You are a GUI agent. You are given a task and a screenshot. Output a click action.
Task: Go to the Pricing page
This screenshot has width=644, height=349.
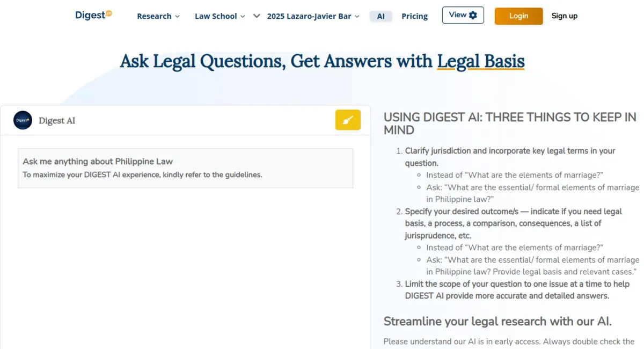coord(415,16)
